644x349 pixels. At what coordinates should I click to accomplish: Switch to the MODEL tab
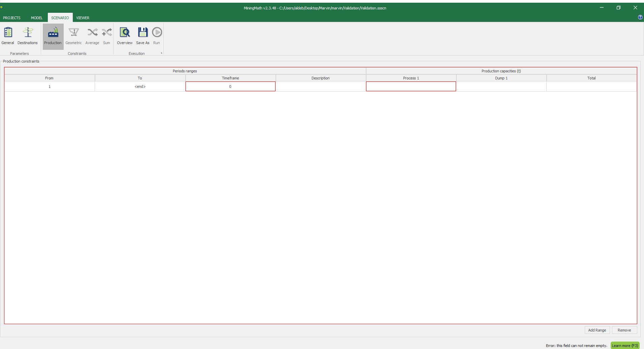coord(37,18)
